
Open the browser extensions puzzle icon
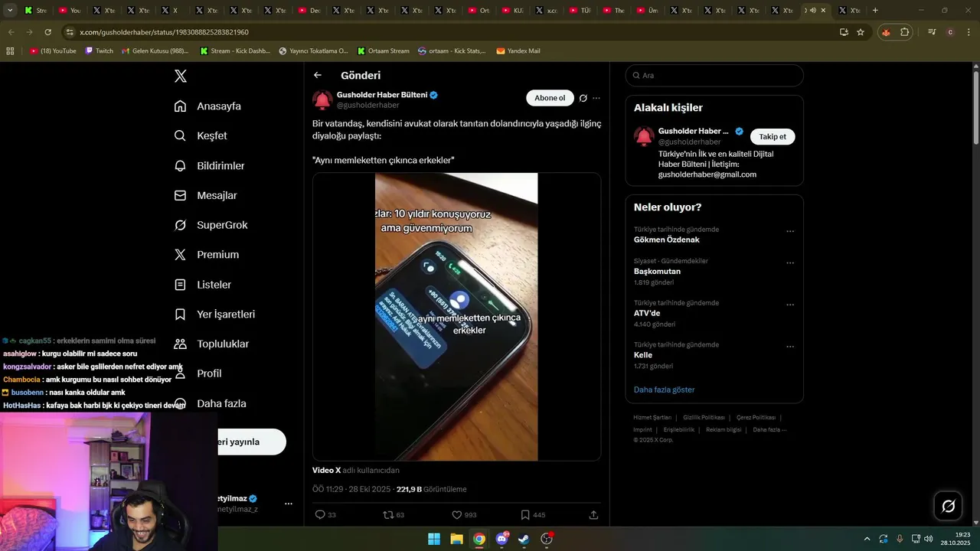coord(904,32)
